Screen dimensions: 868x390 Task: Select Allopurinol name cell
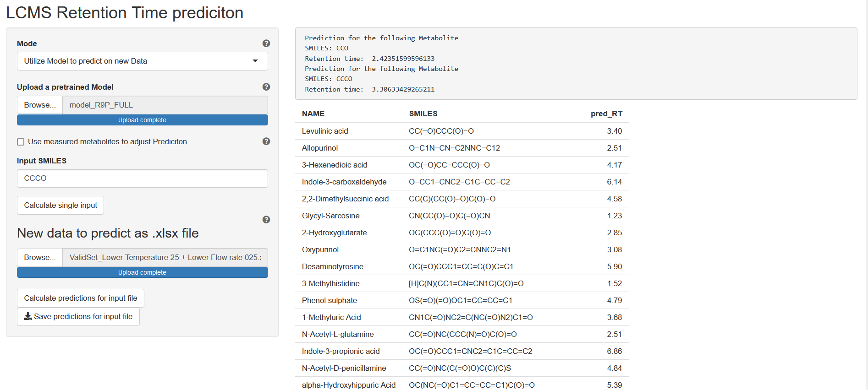click(320, 148)
